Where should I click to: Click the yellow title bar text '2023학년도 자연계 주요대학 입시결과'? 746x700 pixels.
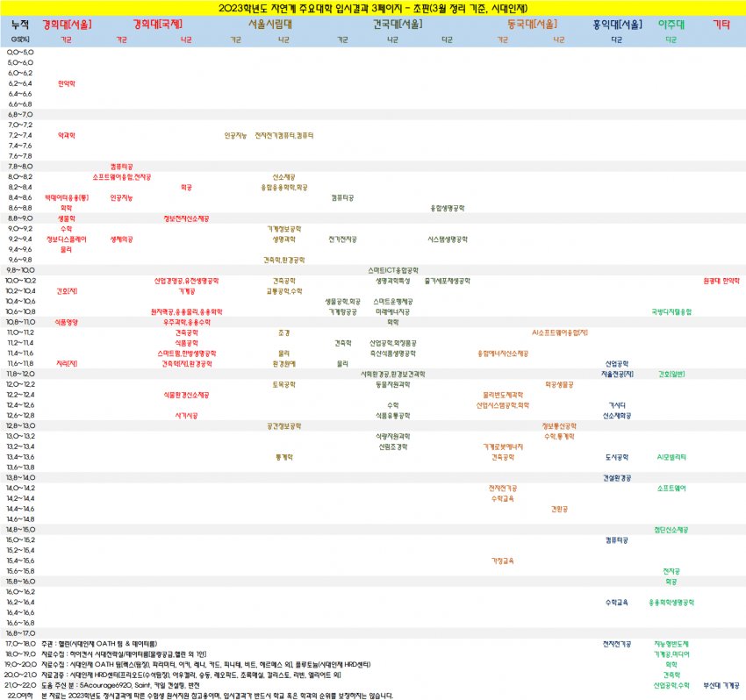tap(294, 8)
